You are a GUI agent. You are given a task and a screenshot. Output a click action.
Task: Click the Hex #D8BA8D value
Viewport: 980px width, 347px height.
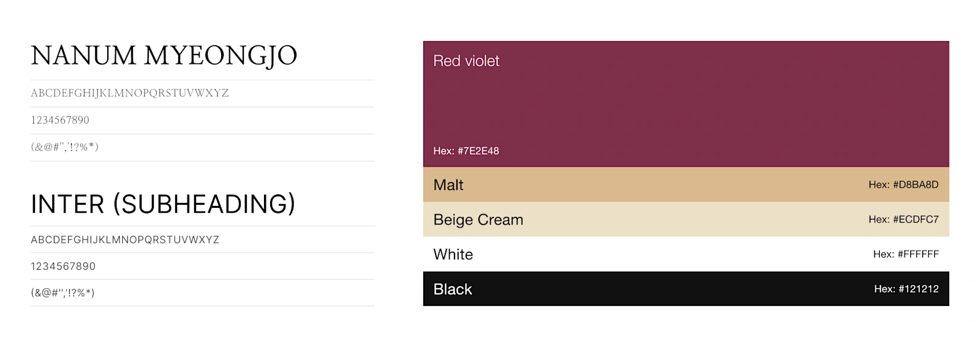(903, 185)
